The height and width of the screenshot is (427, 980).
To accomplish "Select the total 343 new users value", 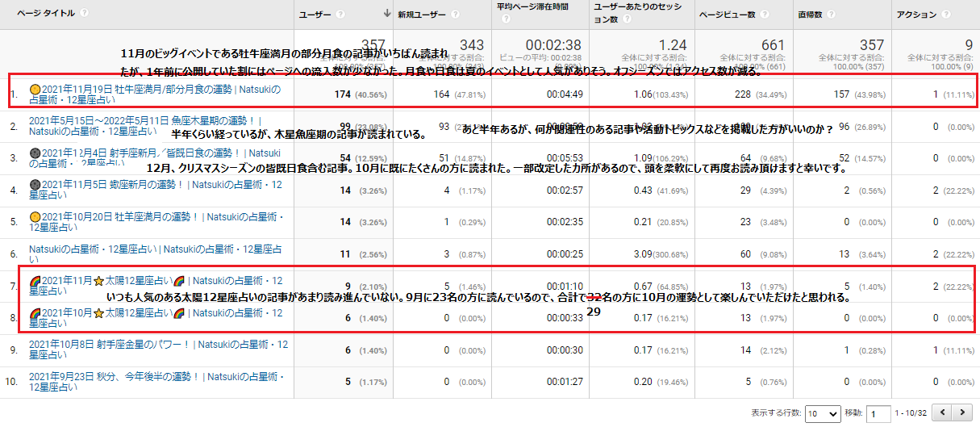I will [x=473, y=44].
